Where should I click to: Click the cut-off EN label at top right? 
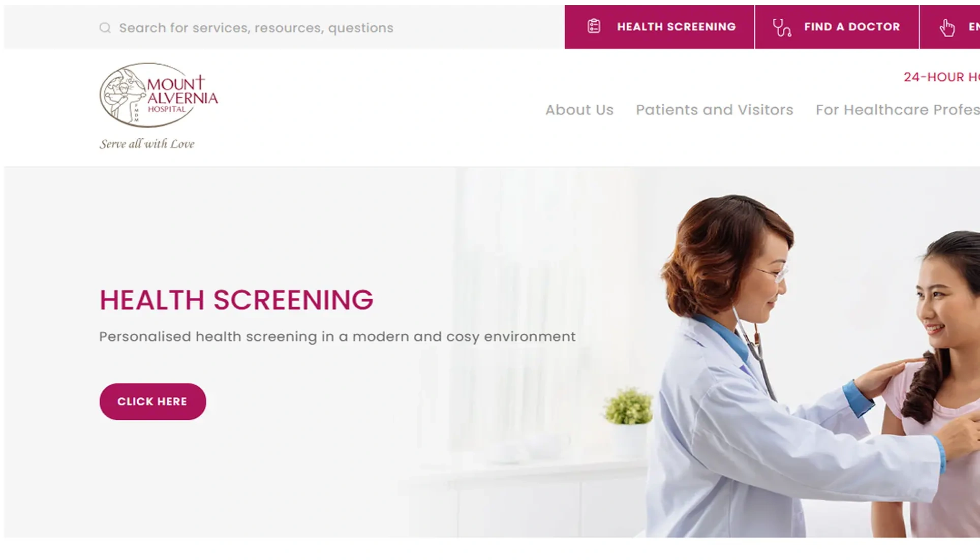click(x=974, y=27)
